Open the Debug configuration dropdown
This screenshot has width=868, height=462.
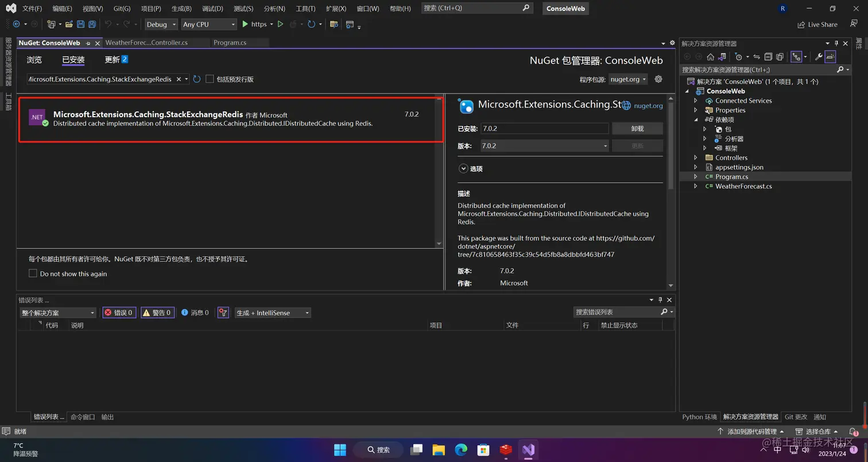161,24
